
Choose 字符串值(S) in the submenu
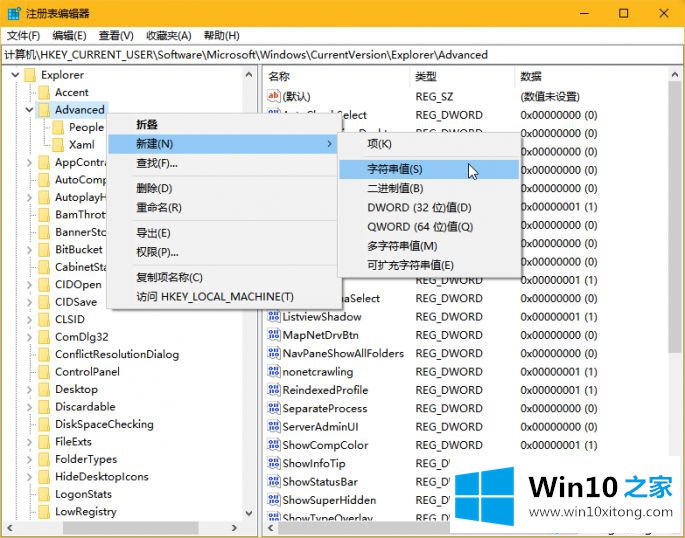click(x=429, y=169)
